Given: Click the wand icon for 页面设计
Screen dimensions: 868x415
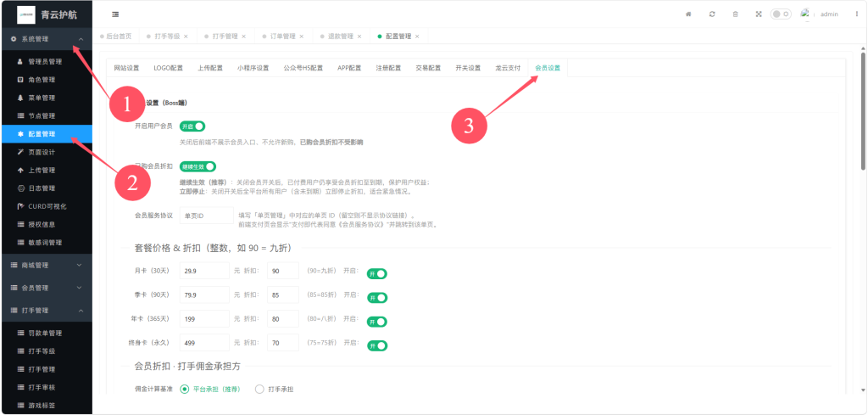Looking at the screenshot, I should coord(20,152).
